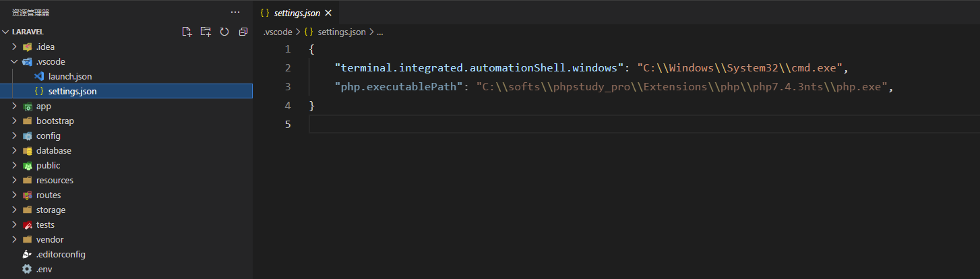Open the .editorconfig file
Viewport: 980px width, 279px height.
click(x=126, y=254)
